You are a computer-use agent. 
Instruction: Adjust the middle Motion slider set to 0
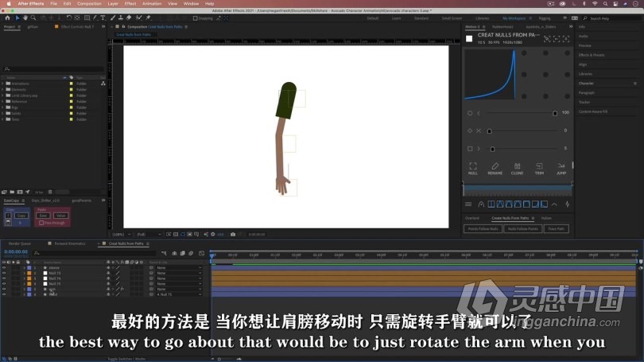tap(489, 131)
